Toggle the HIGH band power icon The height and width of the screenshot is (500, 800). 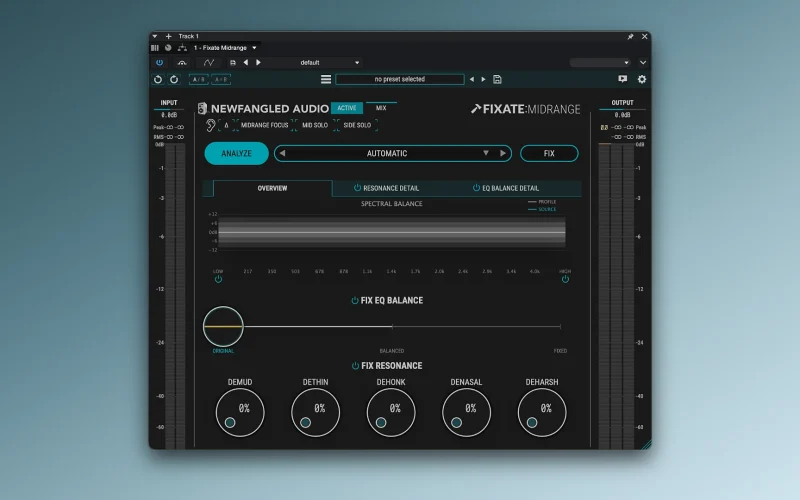point(565,280)
